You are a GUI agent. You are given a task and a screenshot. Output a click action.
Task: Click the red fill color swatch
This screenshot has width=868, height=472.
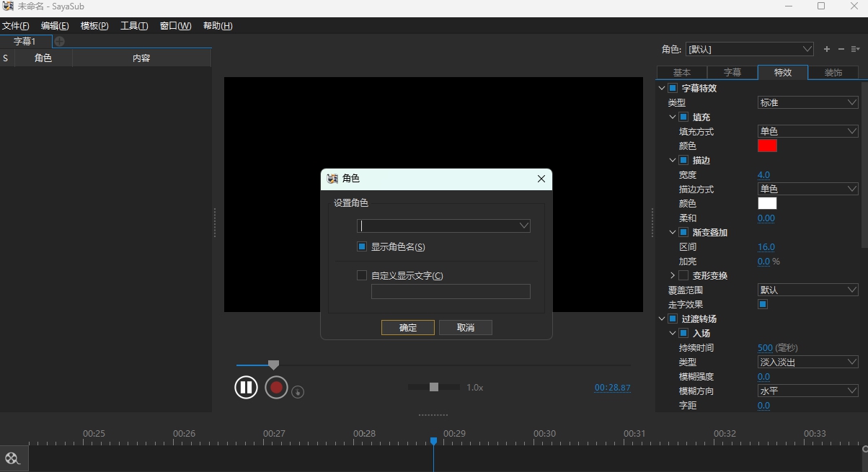click(767, 146)
